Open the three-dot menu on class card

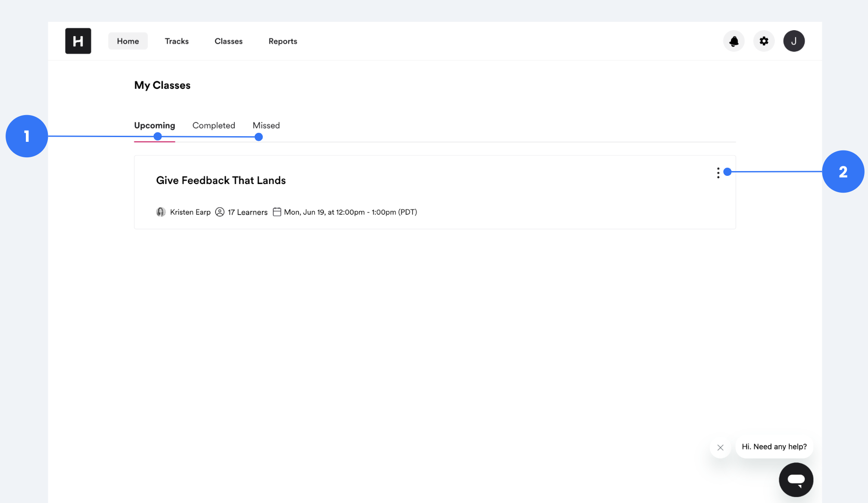pyautogui.click(x=718, y=173)
